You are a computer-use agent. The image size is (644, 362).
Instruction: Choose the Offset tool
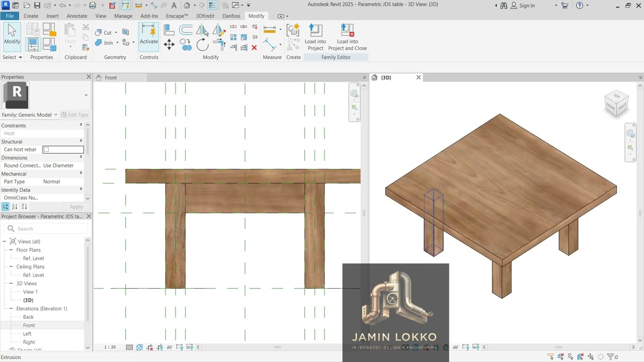click(x=186, y=31)
